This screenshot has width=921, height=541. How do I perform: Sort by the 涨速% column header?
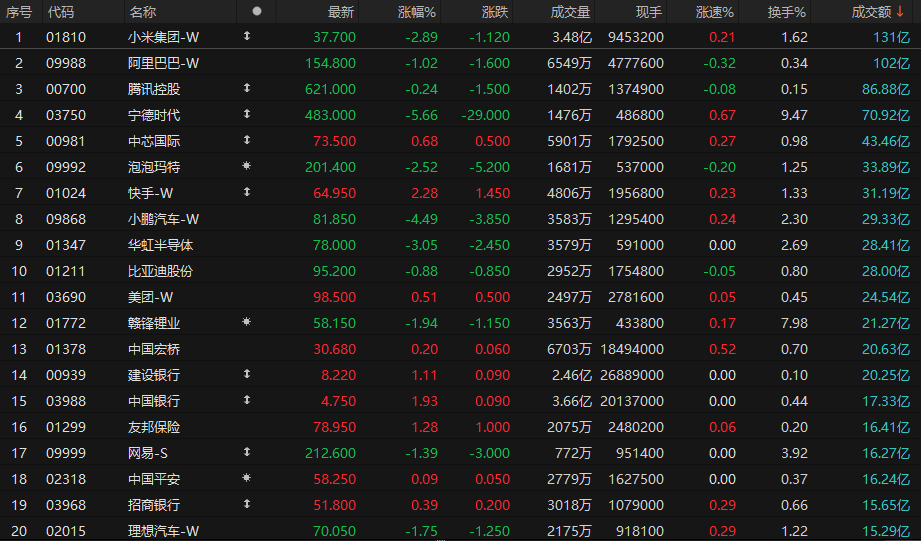(x=715, y=12)
